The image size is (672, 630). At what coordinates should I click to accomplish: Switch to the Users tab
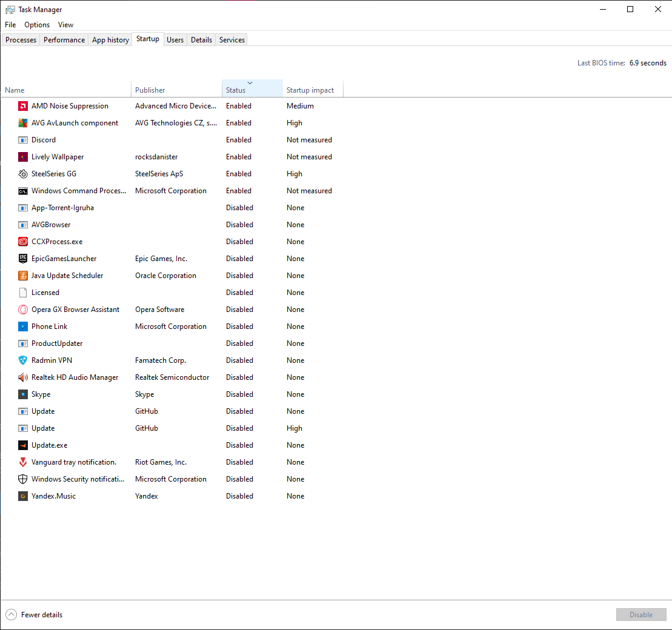(x=175, y=40)
